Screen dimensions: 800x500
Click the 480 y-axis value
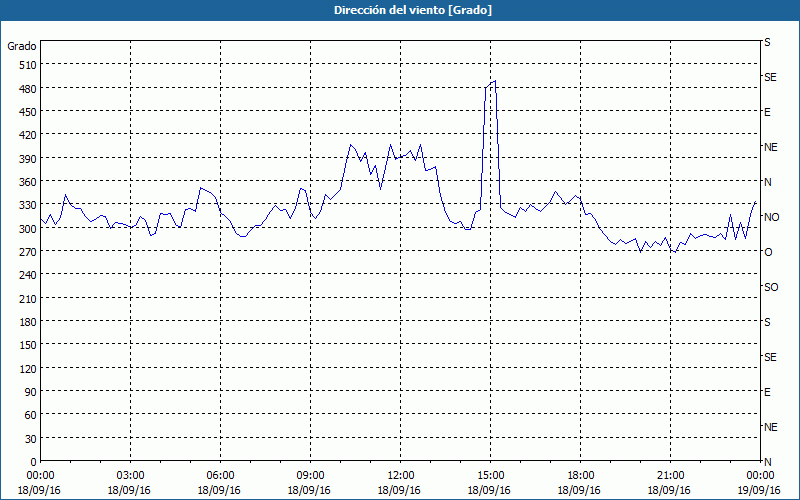coord(29,89)
